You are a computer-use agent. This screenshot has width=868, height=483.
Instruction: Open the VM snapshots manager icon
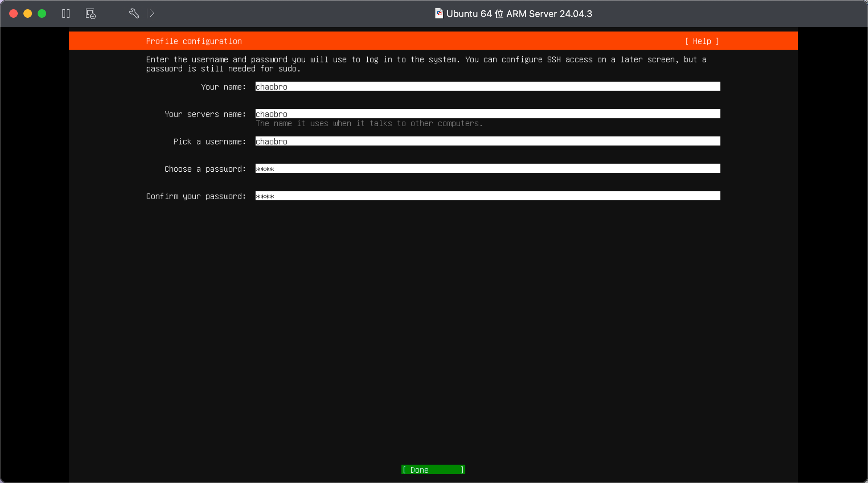pos(90,13)
